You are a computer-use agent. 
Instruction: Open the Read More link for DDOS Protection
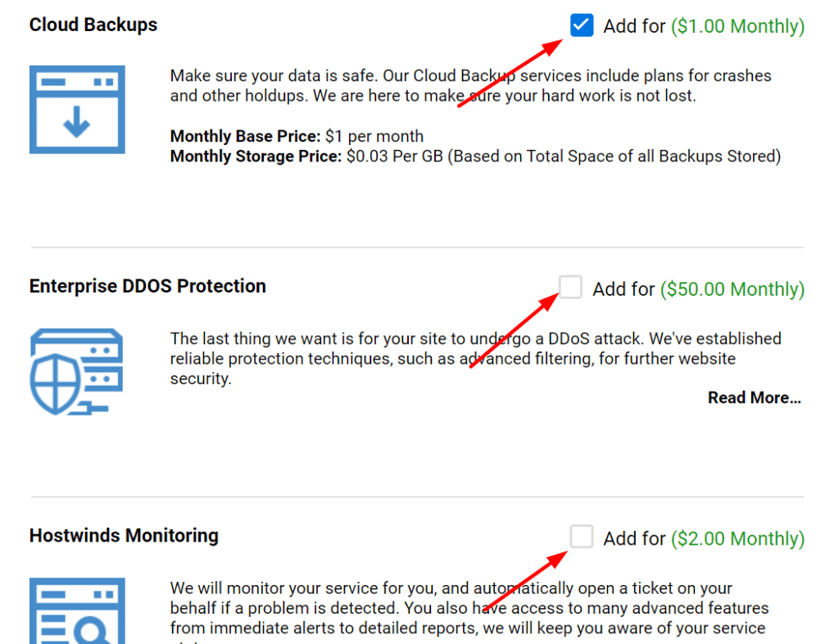coord(754,397)
